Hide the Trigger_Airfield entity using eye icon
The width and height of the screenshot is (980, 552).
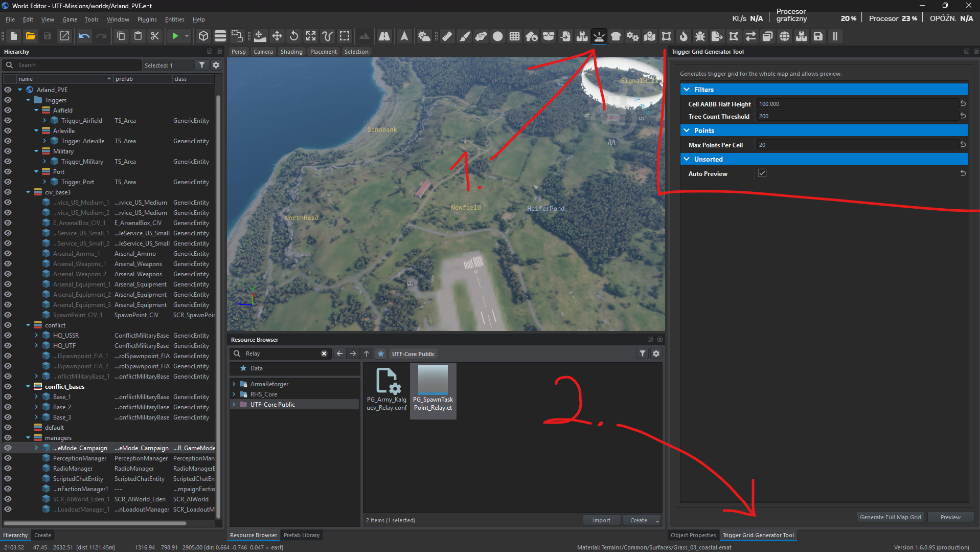point(8,121)
